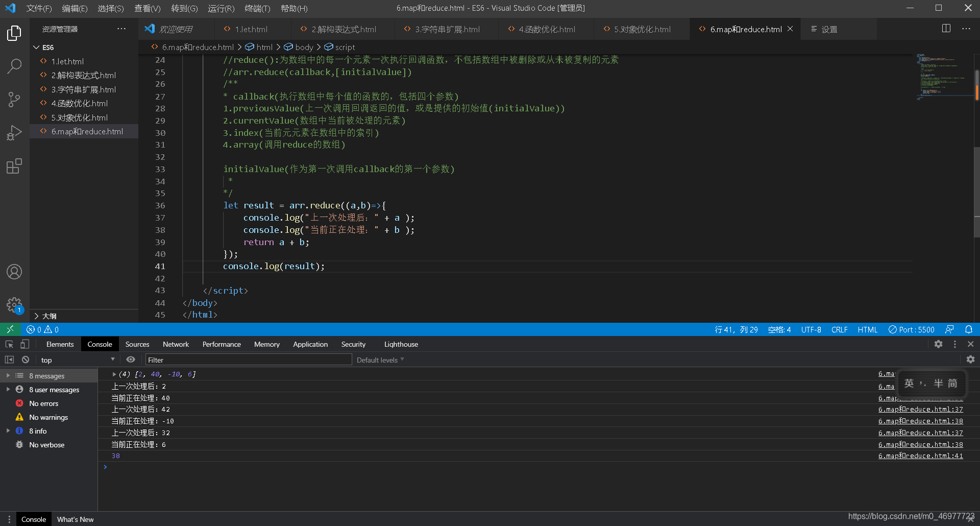Viewport: 980px width, 526px height.
Task: Open the drawer three-dot menu near Console
Action: pyautogui.click(x=9, y=519)
